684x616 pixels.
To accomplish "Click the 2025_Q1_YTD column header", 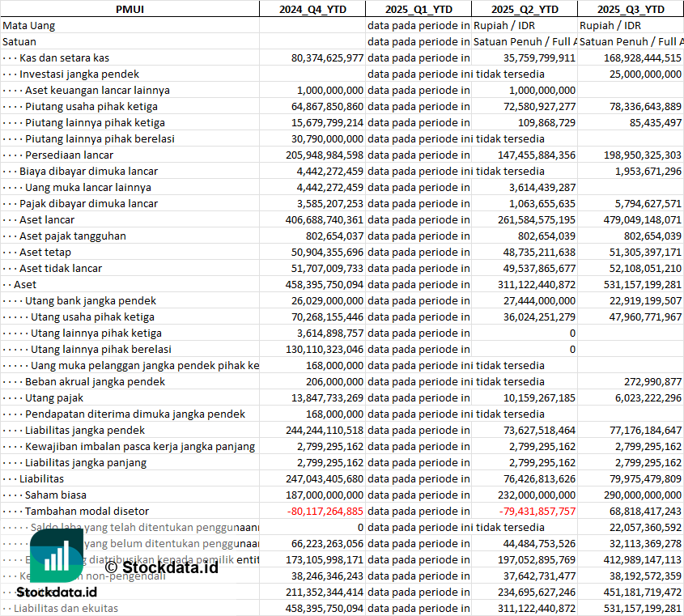I will (418, 9).
